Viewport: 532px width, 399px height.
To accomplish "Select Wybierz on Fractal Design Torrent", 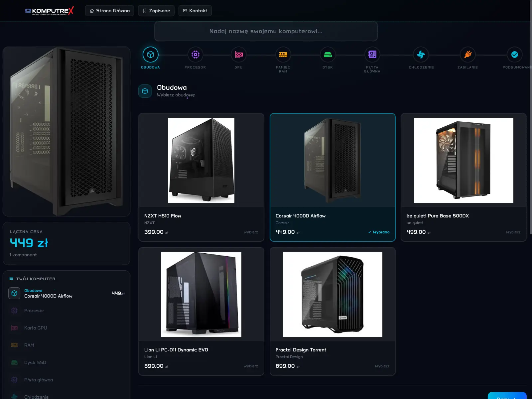I will click(382, 365).
